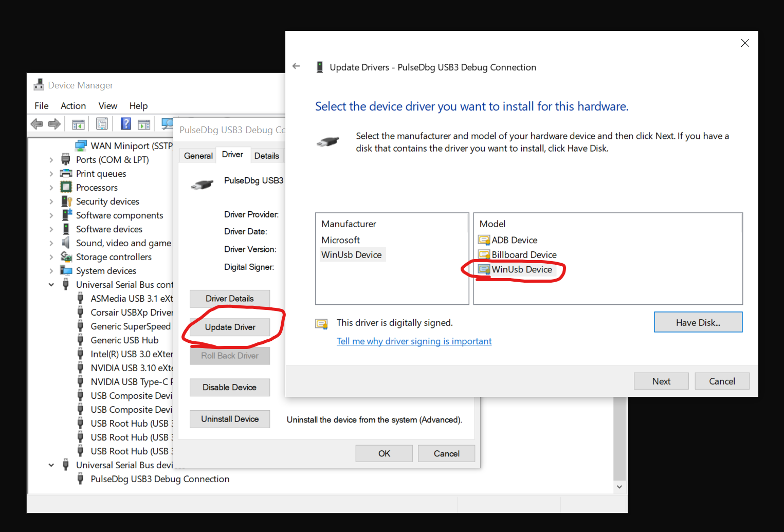
Task: Open Properties via the toolbar properties icon
Action: coord(102,124)
